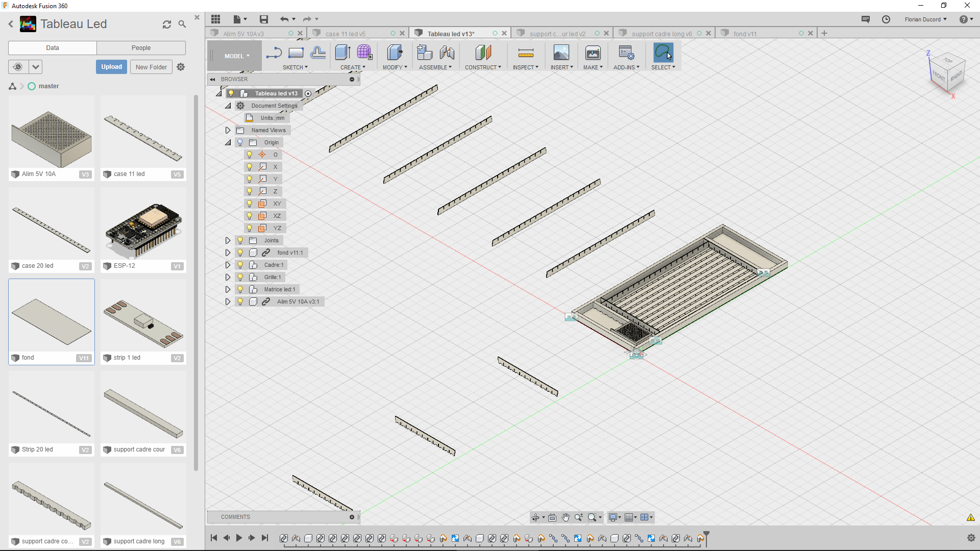Switch to the case 11 led v5 tab

tap(346, 33)
